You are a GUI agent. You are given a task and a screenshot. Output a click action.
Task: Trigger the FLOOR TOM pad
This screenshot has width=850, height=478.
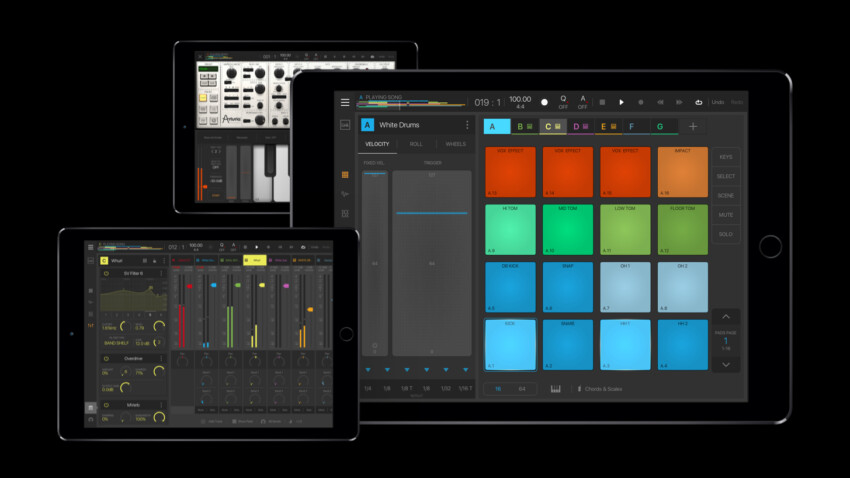point(682,230)
